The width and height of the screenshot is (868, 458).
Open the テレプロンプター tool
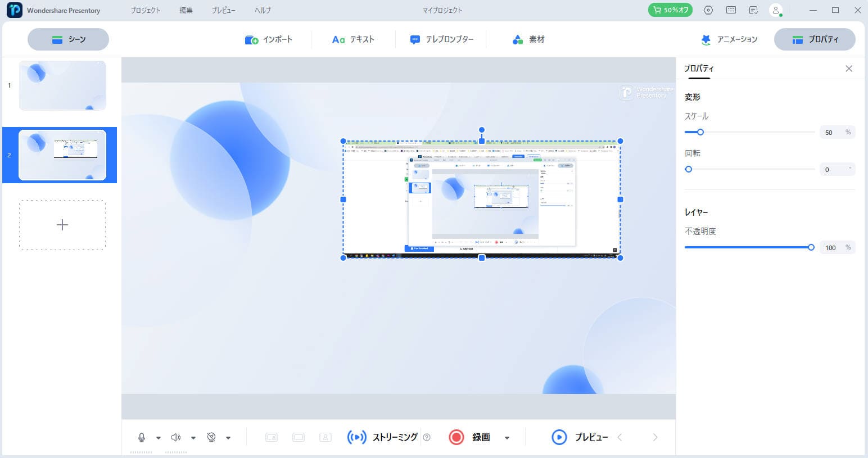pyautogui.click(x=442, y=39)
